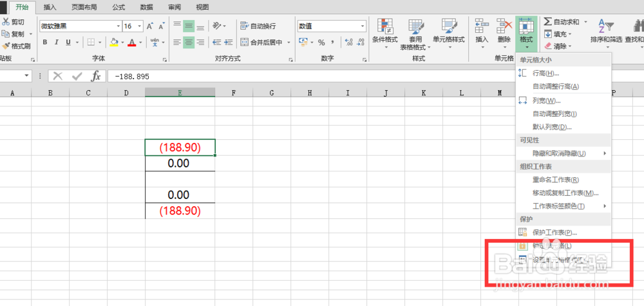
Task: Switch to the Data (数据) tab
Action: (146, 7)
